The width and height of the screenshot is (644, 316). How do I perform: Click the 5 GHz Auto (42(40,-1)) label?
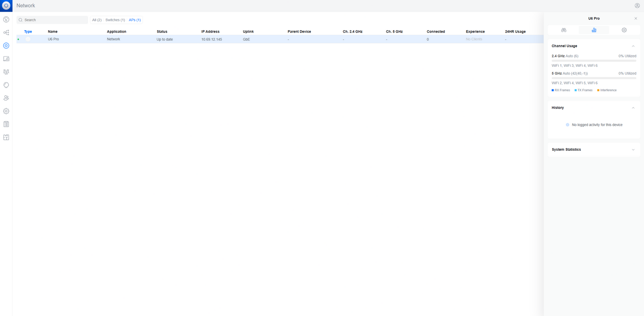coord(570,73)
